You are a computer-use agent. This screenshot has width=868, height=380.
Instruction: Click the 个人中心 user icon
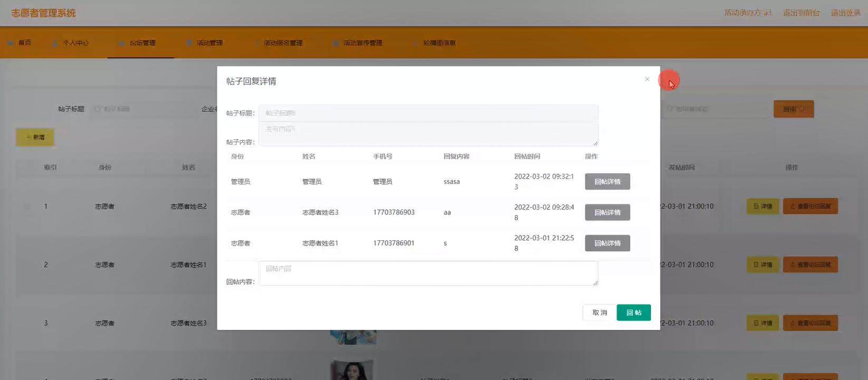pyautogui.click(x=55, y=43)
